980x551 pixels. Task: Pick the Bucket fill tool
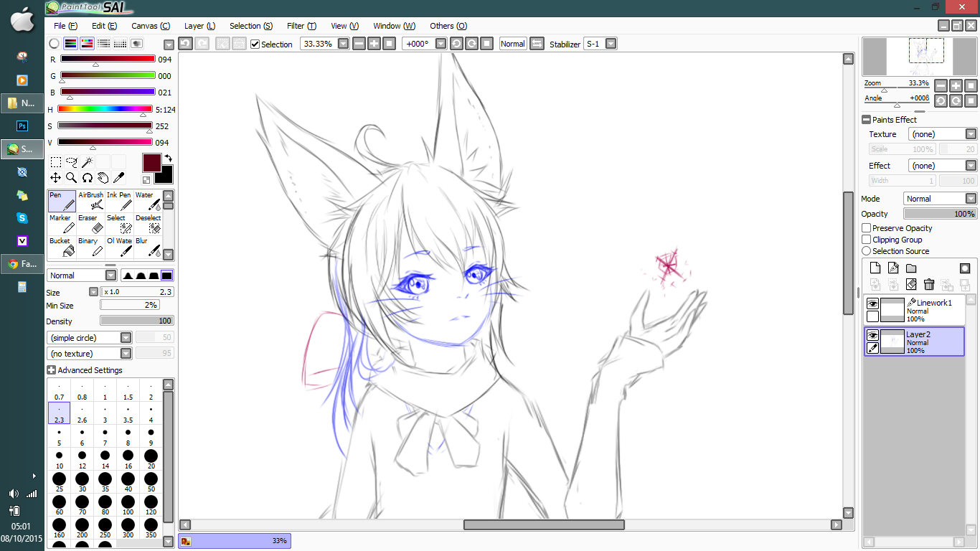point(62,247)
